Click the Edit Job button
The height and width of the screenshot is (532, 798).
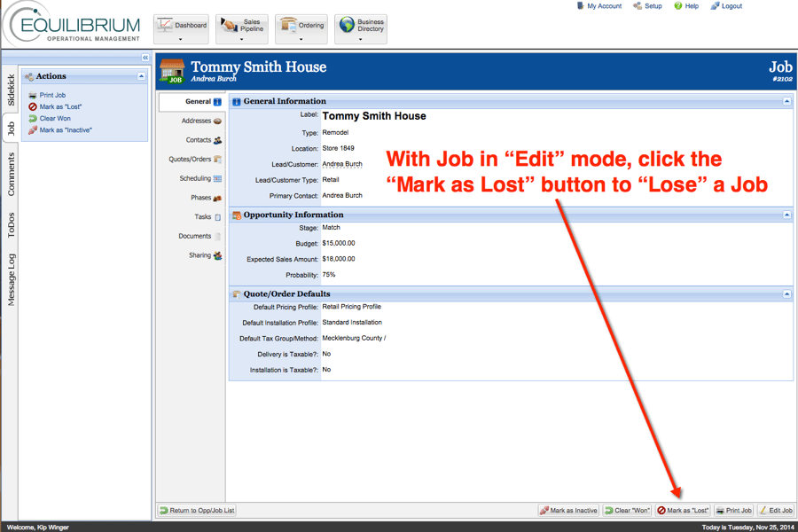(x=776, y=510)
